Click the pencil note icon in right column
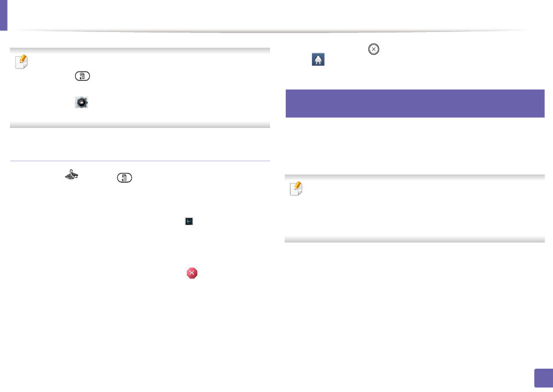The height and width of the screenshot is (392, 553). [296, 188]
